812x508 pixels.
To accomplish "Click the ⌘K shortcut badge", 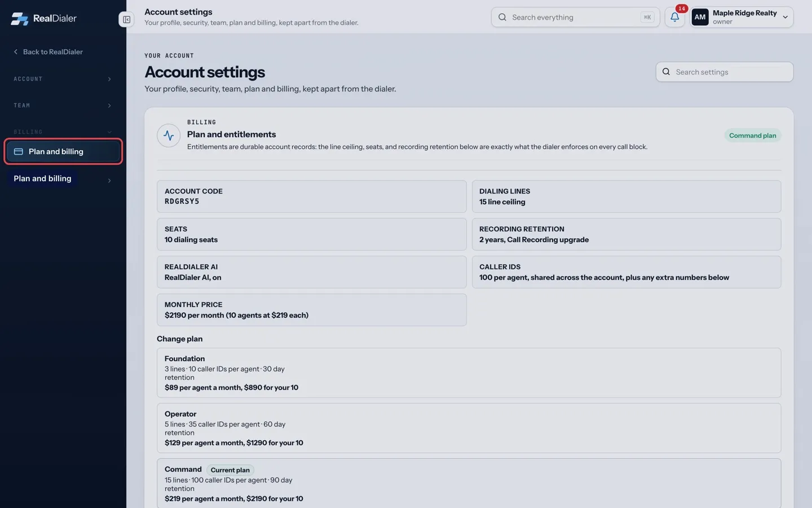I will [647, 17].
